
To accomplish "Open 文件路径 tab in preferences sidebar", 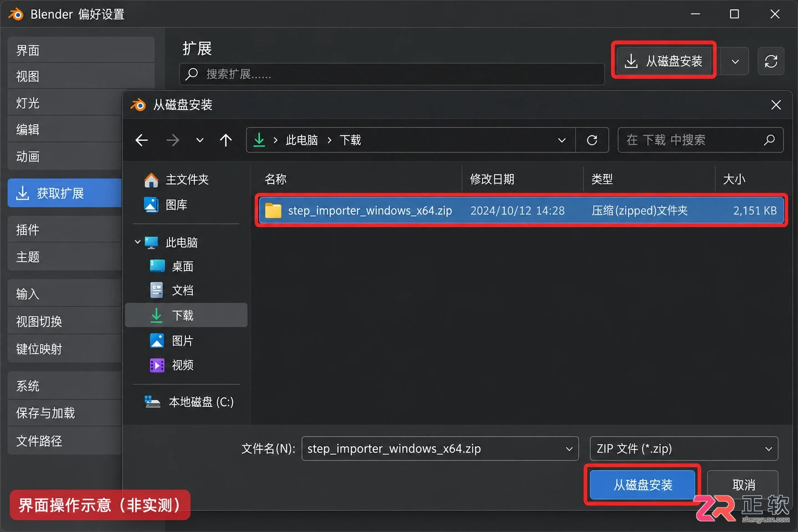I will (65, 441).
